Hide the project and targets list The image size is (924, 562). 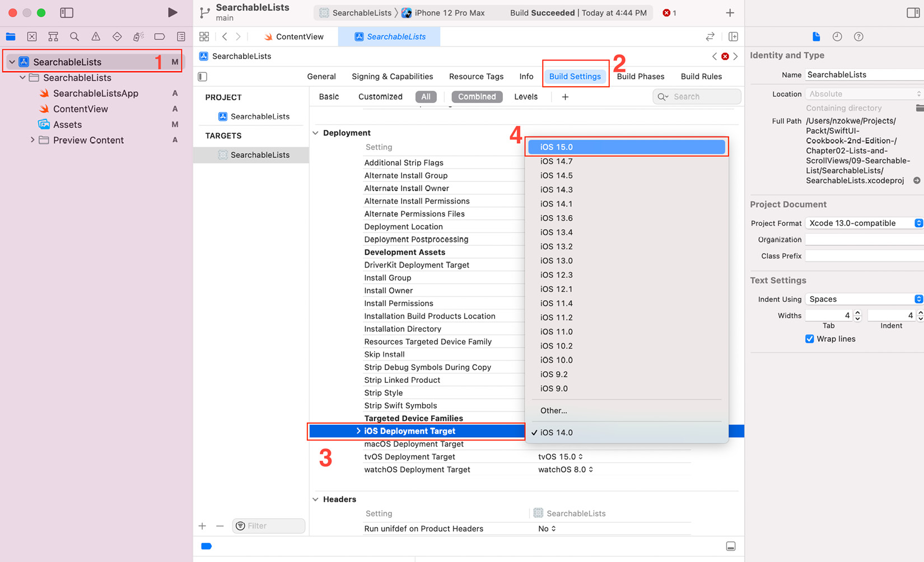click(203, 76)
